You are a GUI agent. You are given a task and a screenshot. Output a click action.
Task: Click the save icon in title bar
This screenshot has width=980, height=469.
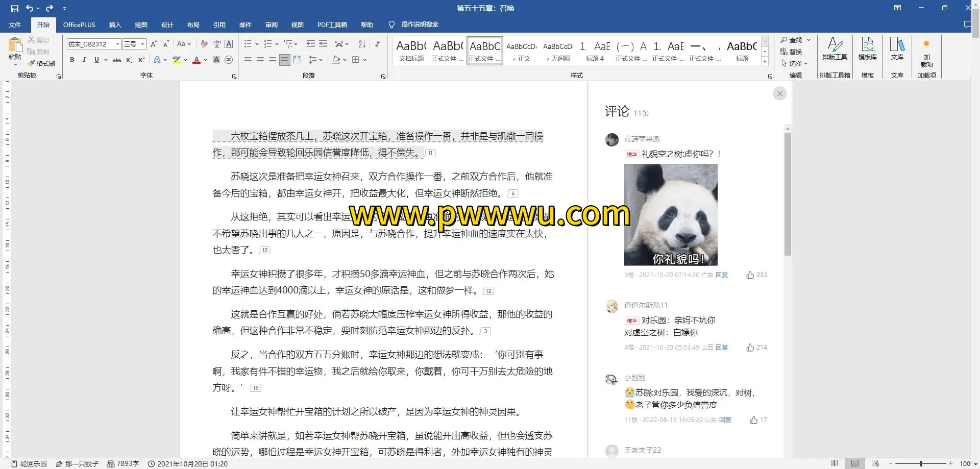coord(14,8)
